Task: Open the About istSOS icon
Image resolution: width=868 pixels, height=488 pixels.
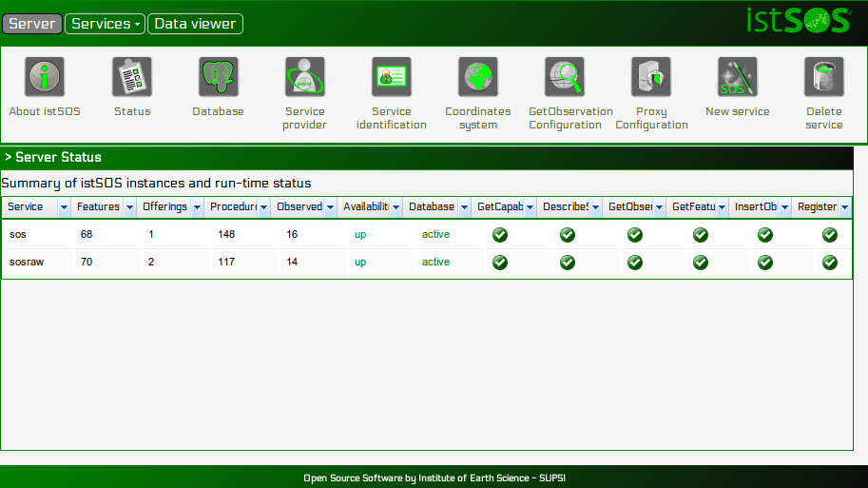Action: coord(45,76)
